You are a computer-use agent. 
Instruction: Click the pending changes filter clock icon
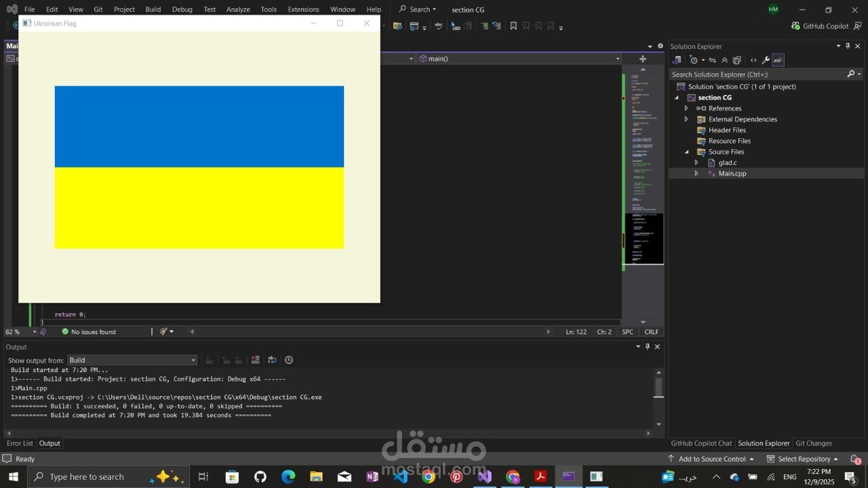pos(695,60)
